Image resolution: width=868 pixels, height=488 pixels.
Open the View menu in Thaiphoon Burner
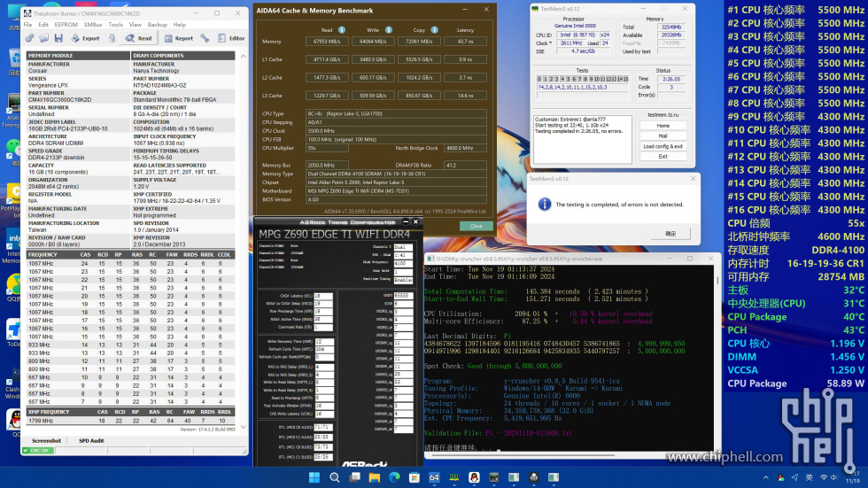point(136,25)
